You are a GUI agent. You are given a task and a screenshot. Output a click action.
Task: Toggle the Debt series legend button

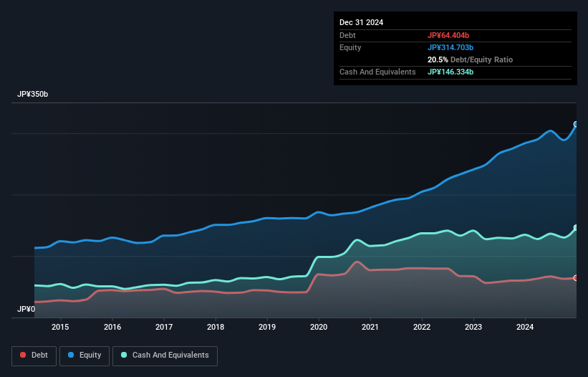(x=34, y=355)
